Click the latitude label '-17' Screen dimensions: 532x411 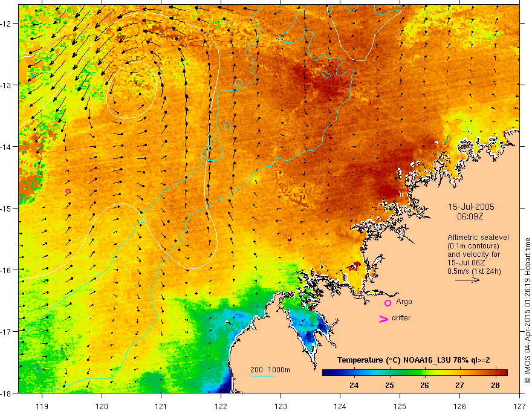(x=7, y=331)
